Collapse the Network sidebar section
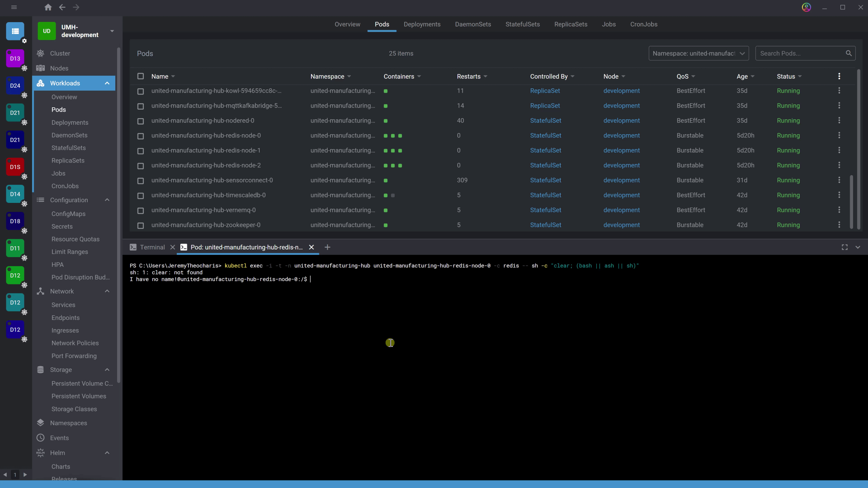Image resolution: width=868 pixels, height=488 pixels. point(107,291)
